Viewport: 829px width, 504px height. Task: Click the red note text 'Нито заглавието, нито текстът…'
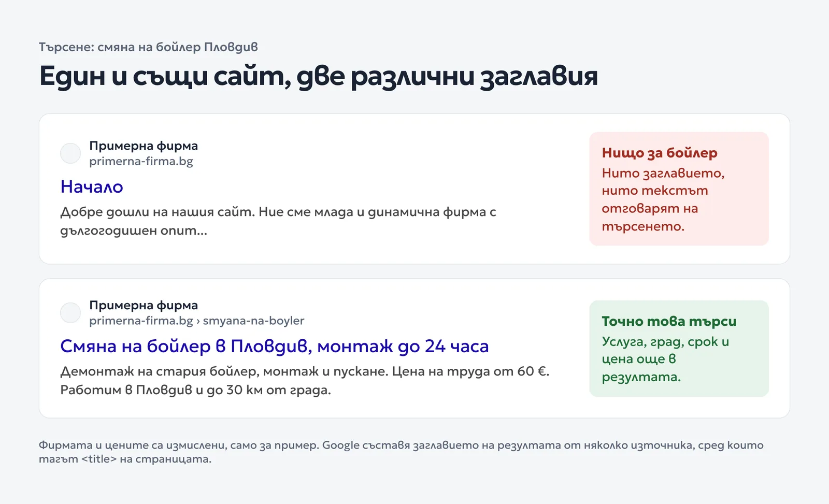(663, 199)
